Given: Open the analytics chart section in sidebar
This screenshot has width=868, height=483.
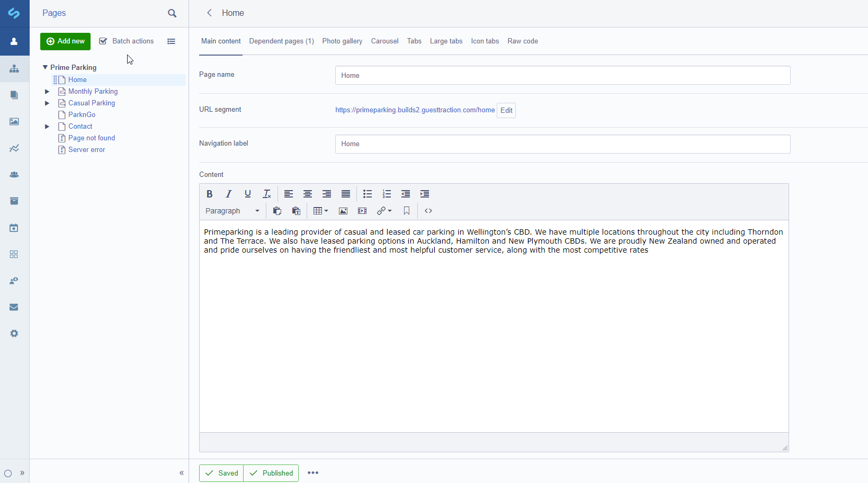Looking at the screenshot, I should point(14,148).
